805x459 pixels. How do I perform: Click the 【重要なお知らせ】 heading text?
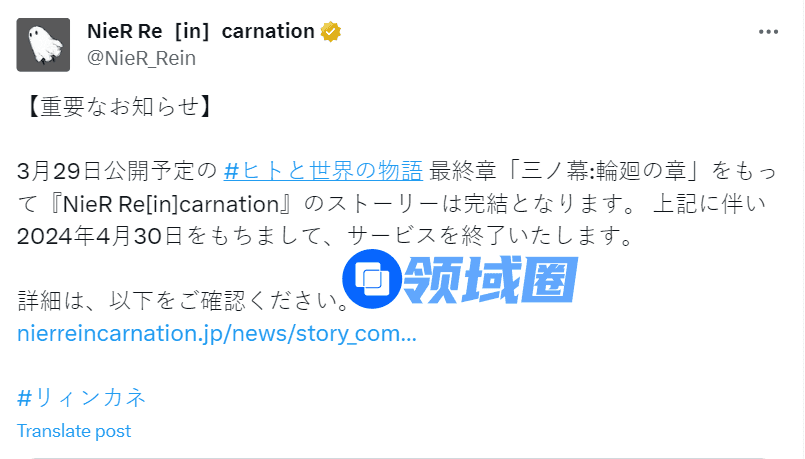coord(116,106)
